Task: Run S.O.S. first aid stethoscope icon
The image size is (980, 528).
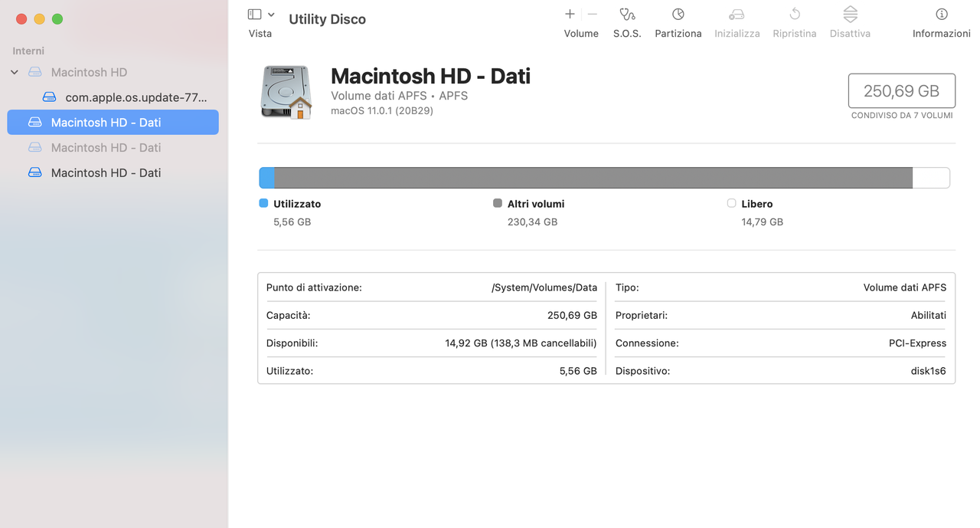Action: click(x=627, y=14)
